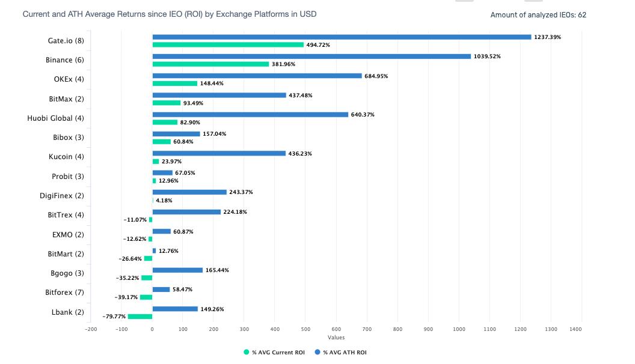Click the 'Bibox (3)' axis label
The image size is (635, 364).
click(x=69, y=138)
